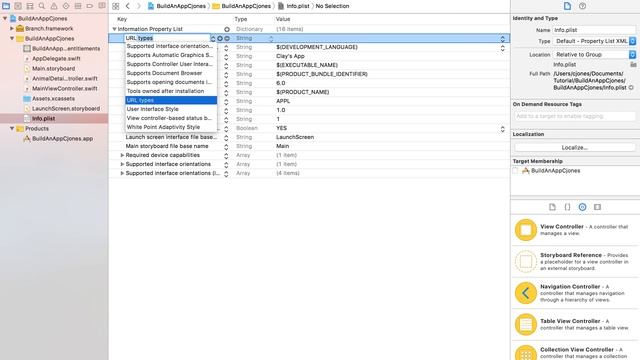The width and height of the screenshot is (640, 360).
Task: Open the Debug navigator
Action: click(78, 6)
